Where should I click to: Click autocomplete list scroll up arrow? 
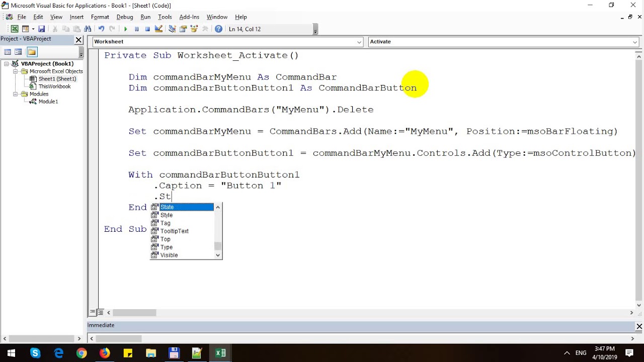[x=218, y=207]
